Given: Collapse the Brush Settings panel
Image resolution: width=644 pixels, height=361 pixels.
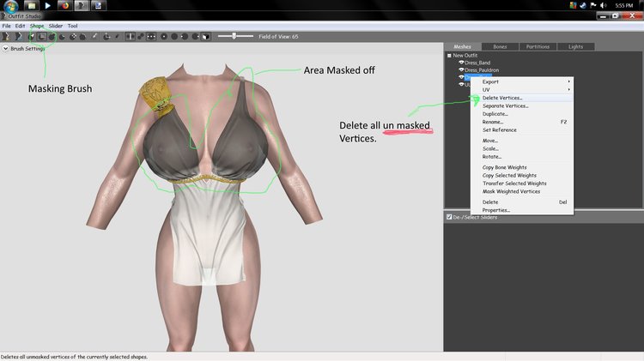Looking at the screenshot, I should click(6, 49).
